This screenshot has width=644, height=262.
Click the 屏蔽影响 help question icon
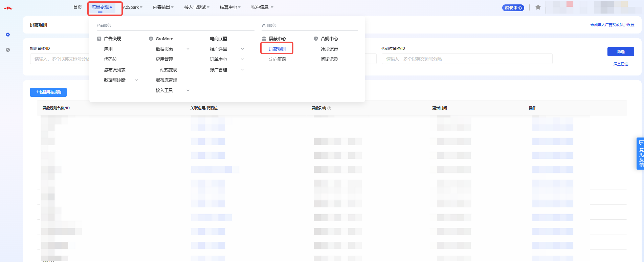(329, 108)
